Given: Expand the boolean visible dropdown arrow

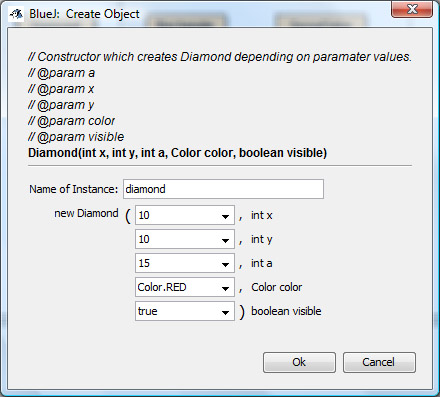Looking at the screenshot, I should (x=225, y=312).
